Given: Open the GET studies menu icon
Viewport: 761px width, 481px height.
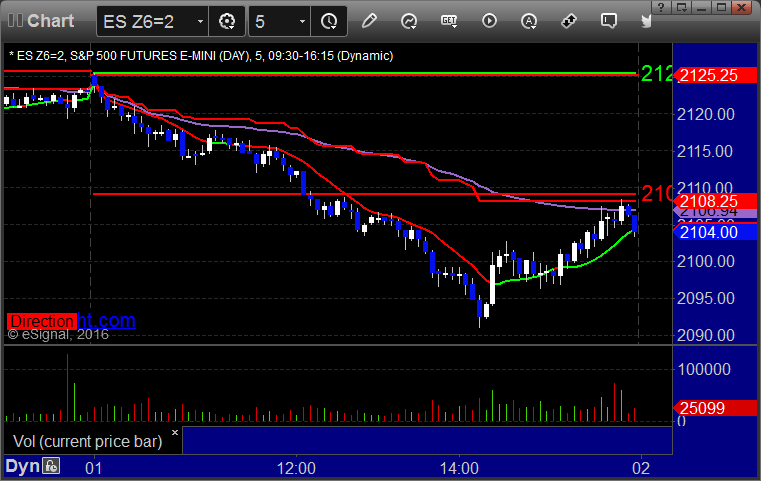Looking at the screenshot, I should (x=449, y=21).
